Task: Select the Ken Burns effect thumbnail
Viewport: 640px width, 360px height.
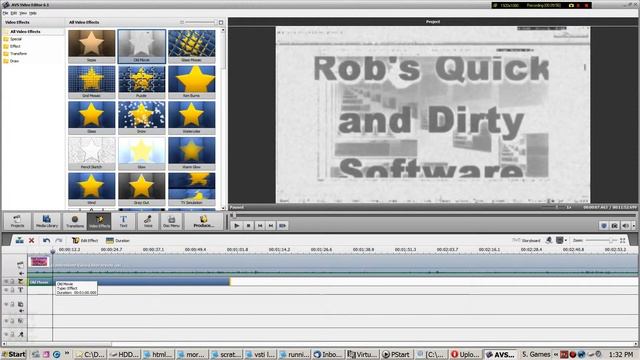Action: (x=191, y=82)
